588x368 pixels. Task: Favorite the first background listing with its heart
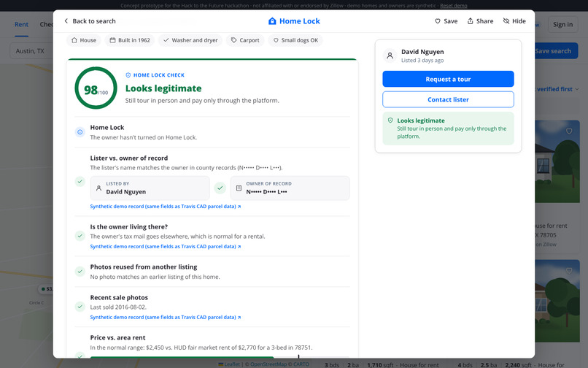click(569, 131)
